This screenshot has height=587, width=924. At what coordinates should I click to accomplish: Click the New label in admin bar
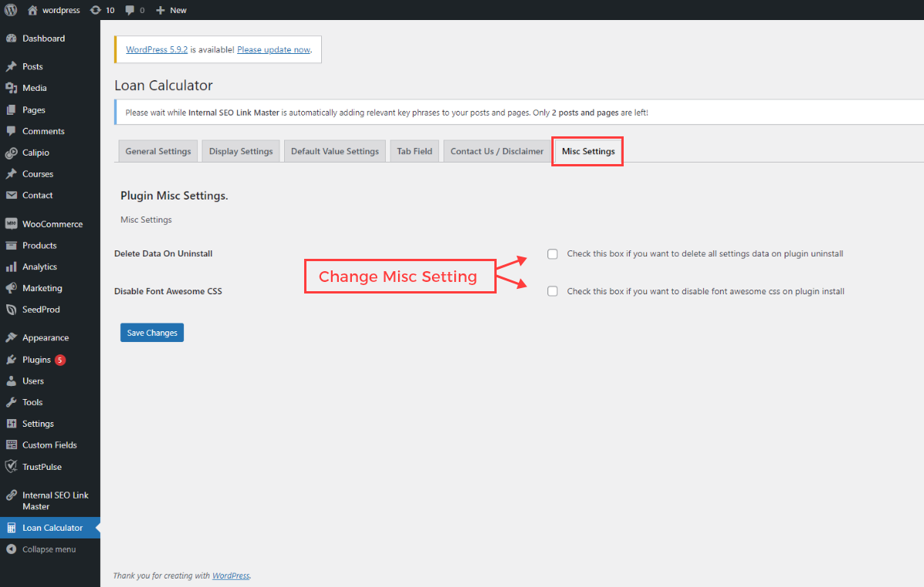coord(178,10)
